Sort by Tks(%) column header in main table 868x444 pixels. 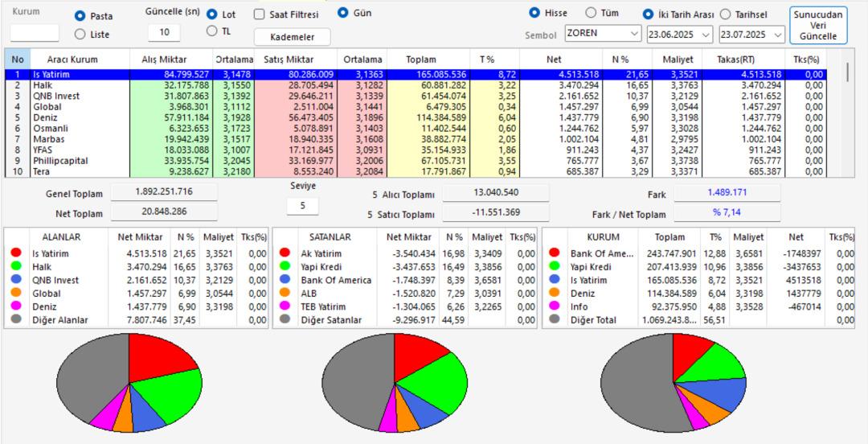tap(806, 59)
